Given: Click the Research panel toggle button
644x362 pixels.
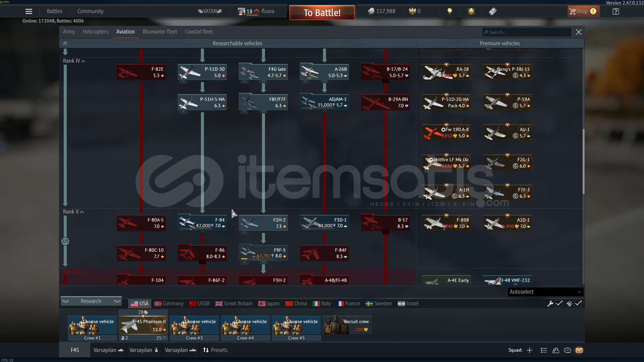Looking at the screenshot, I should (x=91, y=301).
